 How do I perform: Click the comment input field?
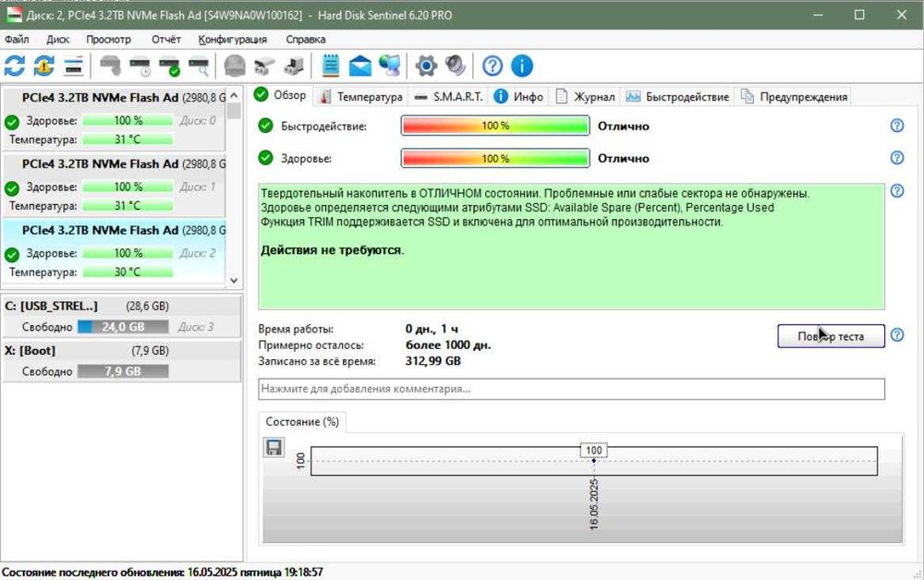[x=572, y=389]
